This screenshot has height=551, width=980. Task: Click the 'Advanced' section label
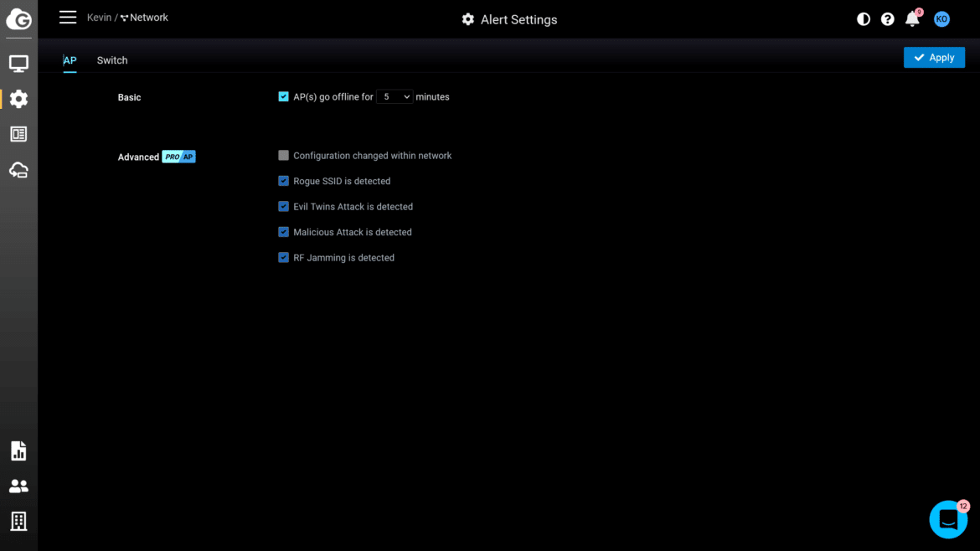(138, 157)
